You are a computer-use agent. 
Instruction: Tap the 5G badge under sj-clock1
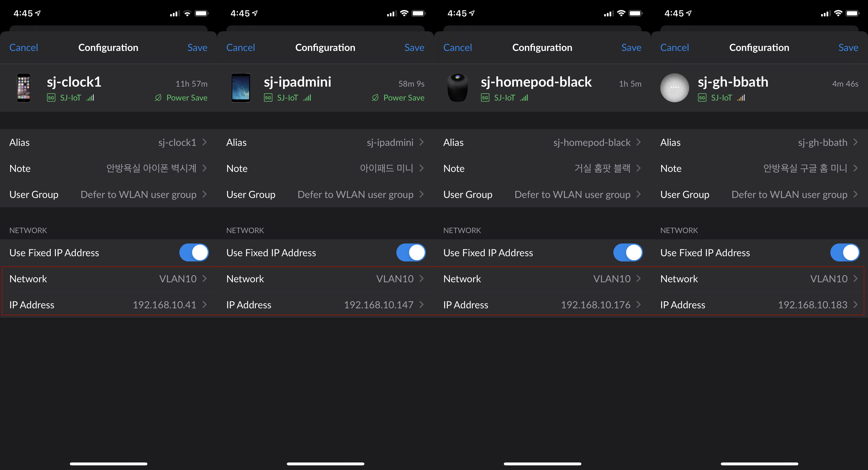pos(51,98)
